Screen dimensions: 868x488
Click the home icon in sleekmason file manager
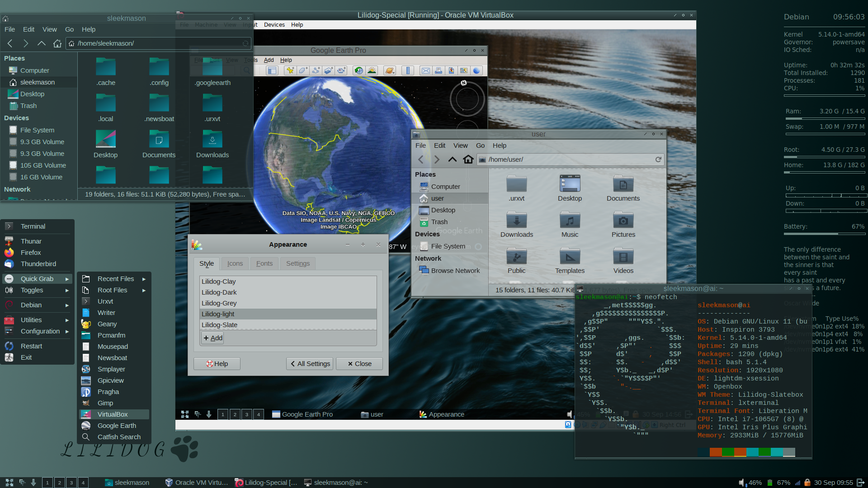pos(57,43)
